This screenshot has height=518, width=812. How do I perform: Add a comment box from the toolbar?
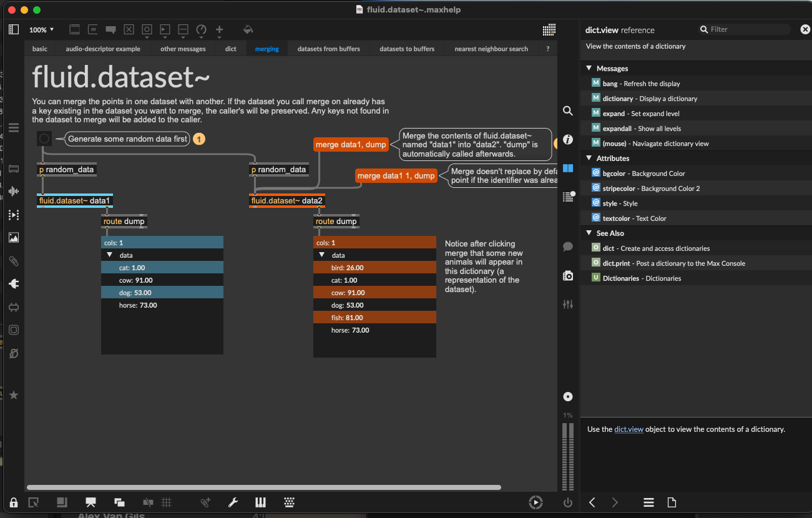pyautogui.click(x=110, y=29)
